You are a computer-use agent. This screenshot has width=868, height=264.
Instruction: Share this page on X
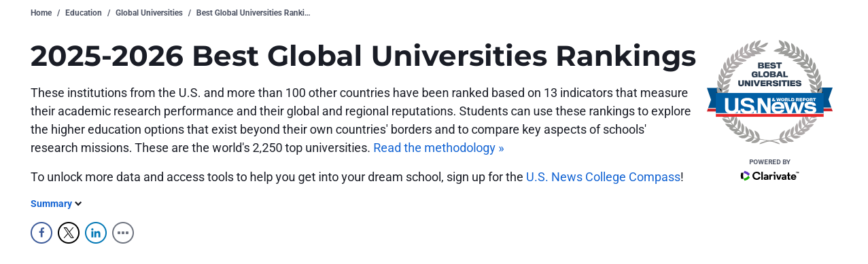click(x=69, y=233)
